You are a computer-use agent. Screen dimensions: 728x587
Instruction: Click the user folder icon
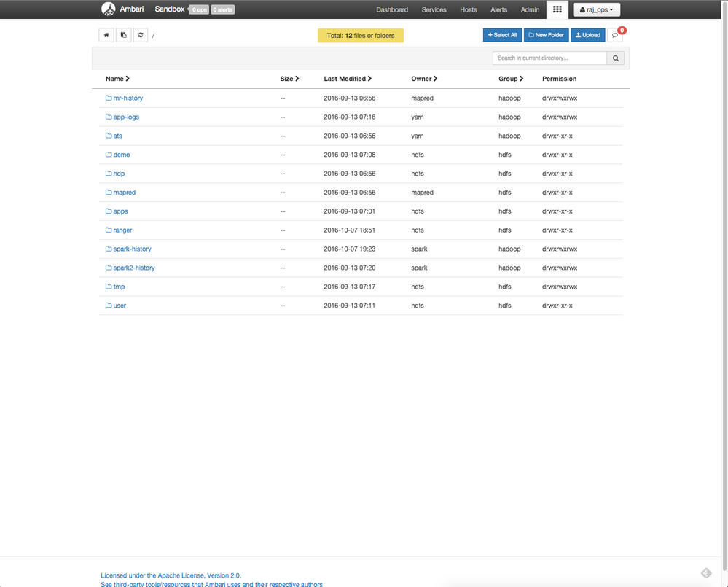108,306
